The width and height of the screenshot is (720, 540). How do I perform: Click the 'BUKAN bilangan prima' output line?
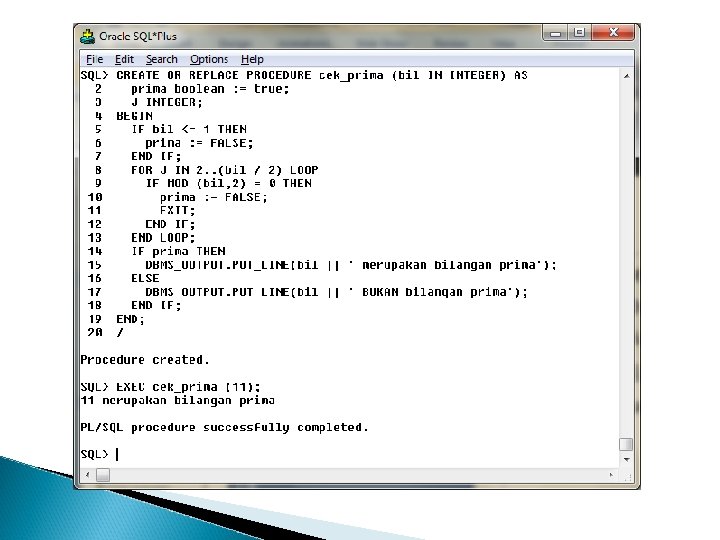tap(337, 292)
